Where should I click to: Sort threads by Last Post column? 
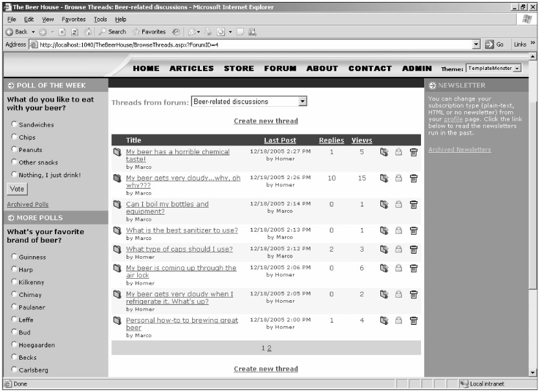tap(280, 140)
